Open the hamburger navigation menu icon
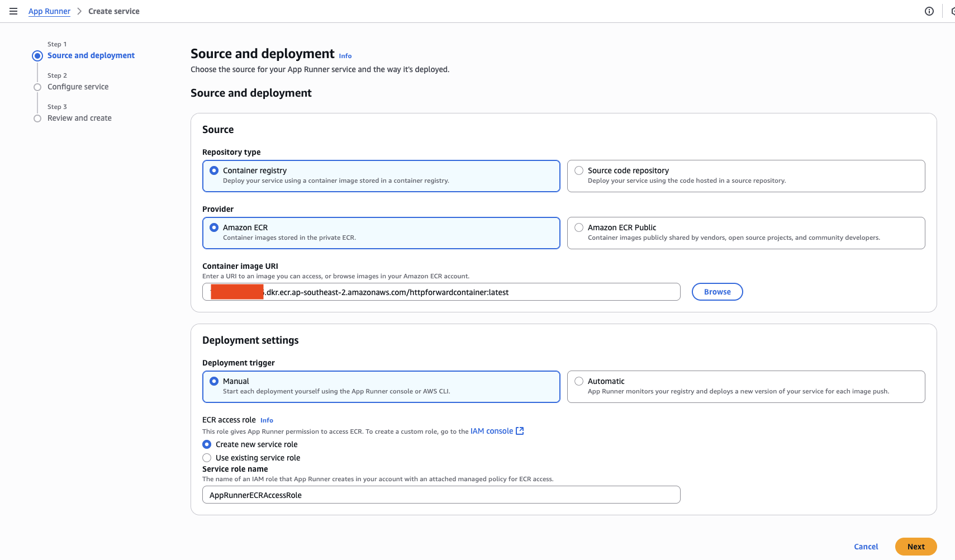This screenshot has height=560, width=955. [13, 11]
